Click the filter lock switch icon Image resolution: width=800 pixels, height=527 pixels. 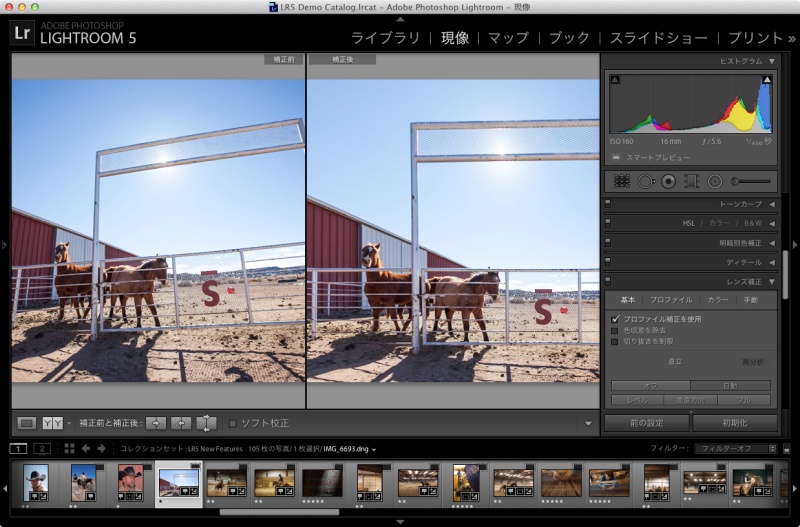(x=787, y=449)
